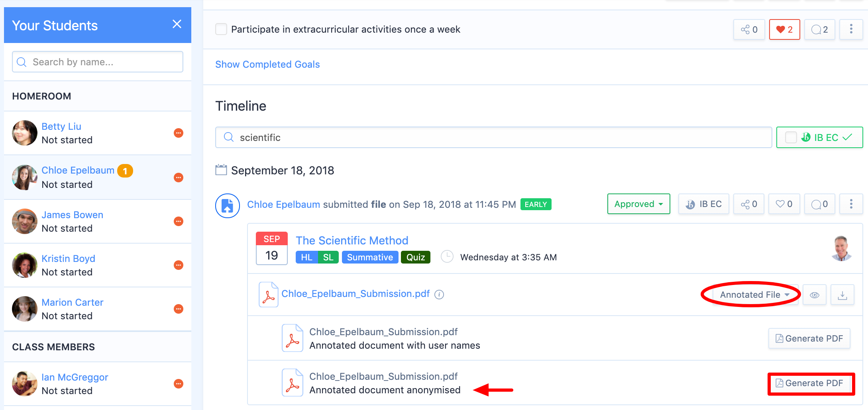
Task: Select James Bowen from the homeroom list
Action: click(72, 215)
